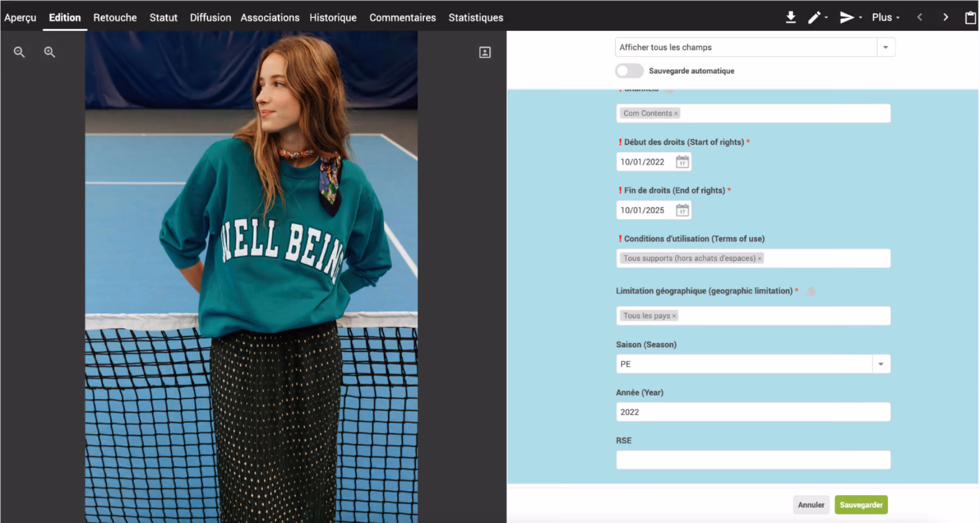
Task: Open calendar for Fin de droits
Action: pos(682,210)
